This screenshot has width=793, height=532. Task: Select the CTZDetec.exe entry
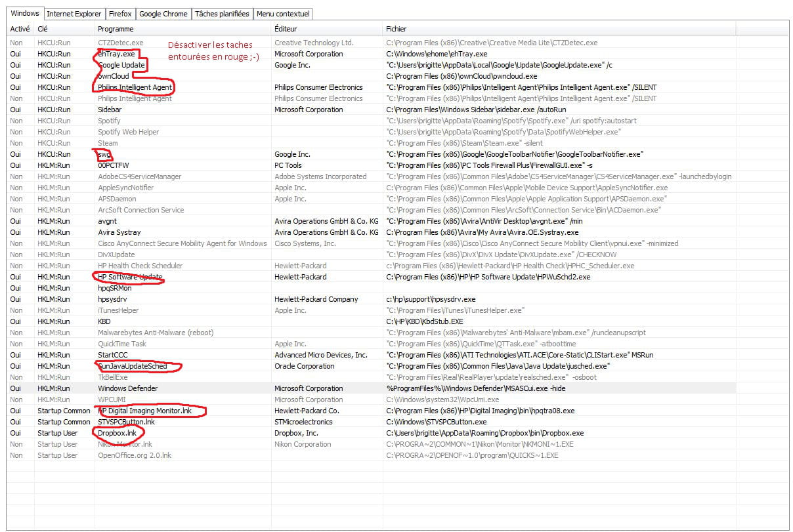tap(120, 43)
